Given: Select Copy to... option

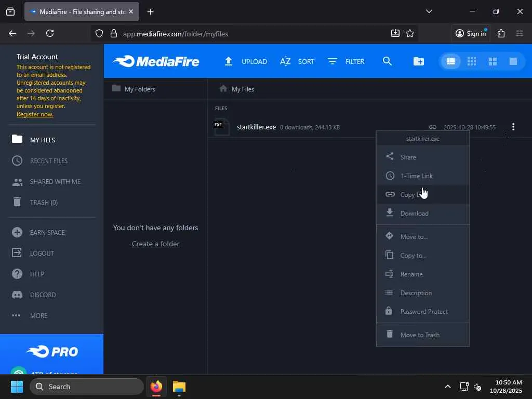Looking at the screenshot, I should (423, 255).
